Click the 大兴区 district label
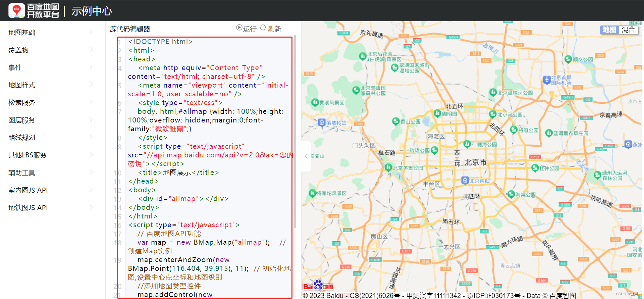 452,246
